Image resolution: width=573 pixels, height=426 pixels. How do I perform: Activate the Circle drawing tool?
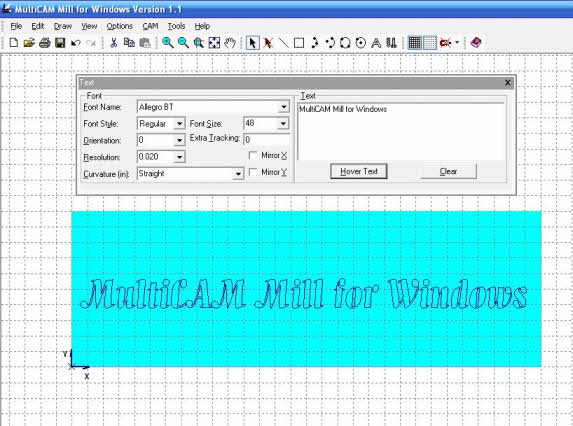[360, 43]
